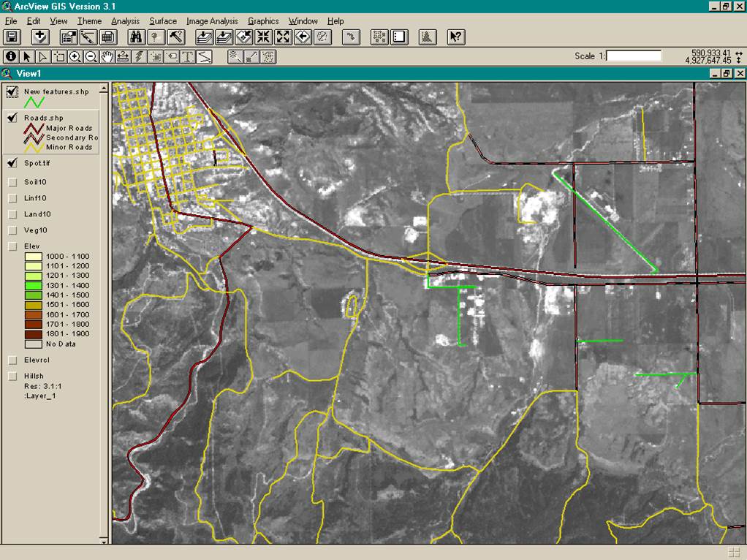Turn on the Hillsh theme checkbox
This screenshot has width=747, height=560.
(x=12, y=376)
